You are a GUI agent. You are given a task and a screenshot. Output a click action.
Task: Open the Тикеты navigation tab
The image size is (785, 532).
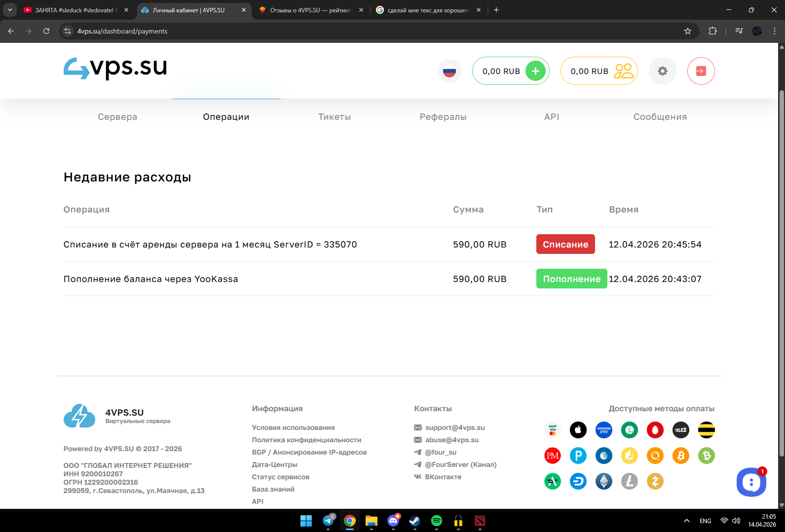pyautogui.click(x=335, y=117)
